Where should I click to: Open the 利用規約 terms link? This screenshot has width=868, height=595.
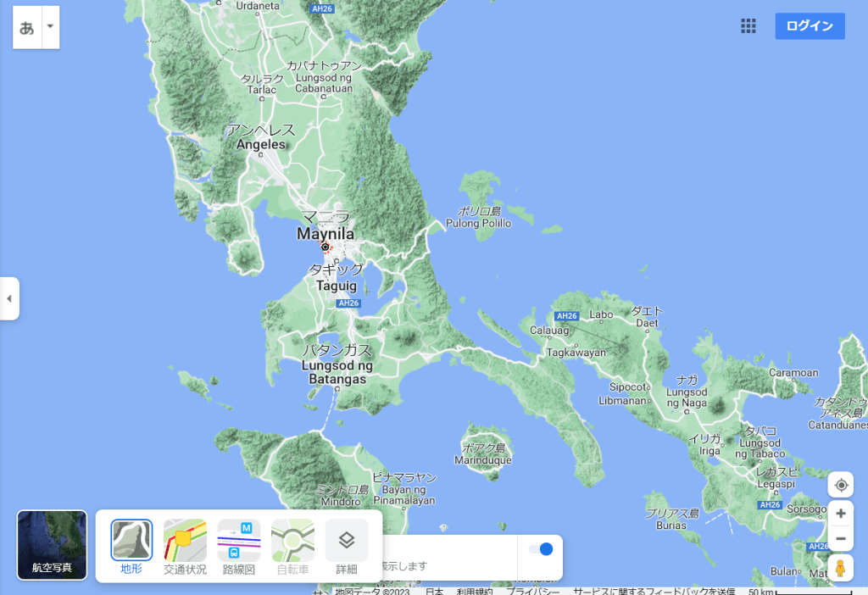click(x=475, y=590)
